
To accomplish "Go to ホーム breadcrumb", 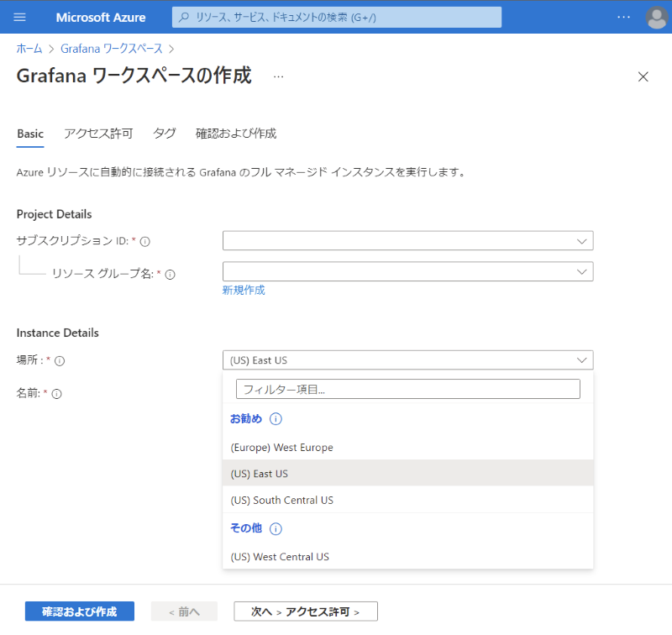I will [x=29, y=49].
